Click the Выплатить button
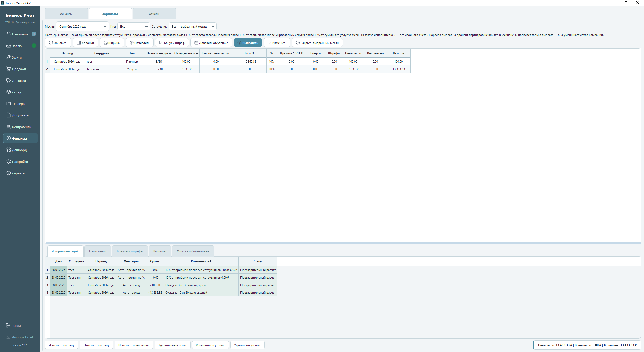 248,43
